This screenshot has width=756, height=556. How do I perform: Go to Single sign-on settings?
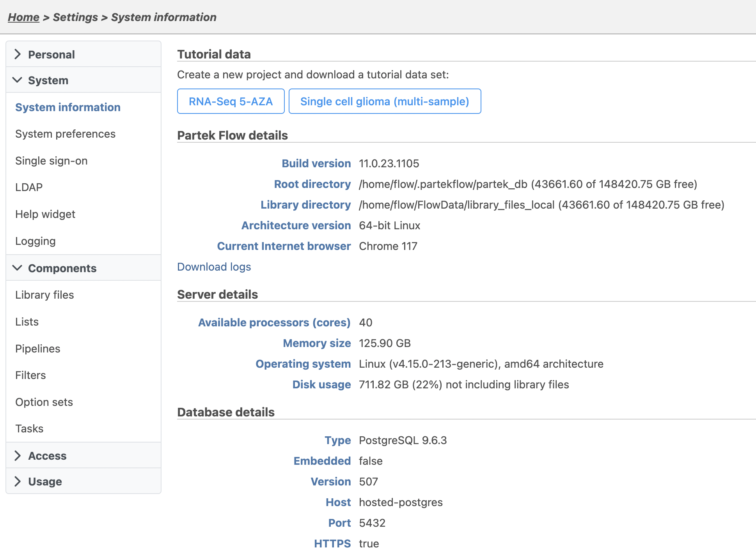51,161
